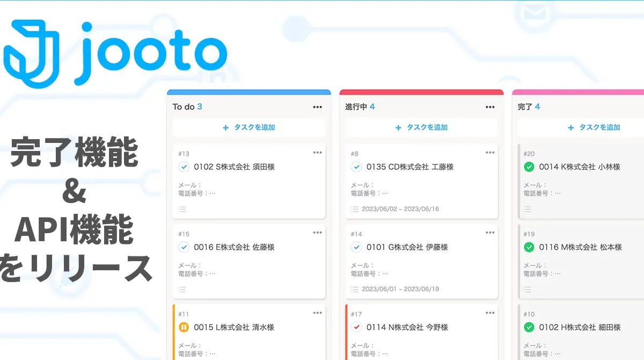
Task: Add a task to the To do list
Action: [249, 128]
